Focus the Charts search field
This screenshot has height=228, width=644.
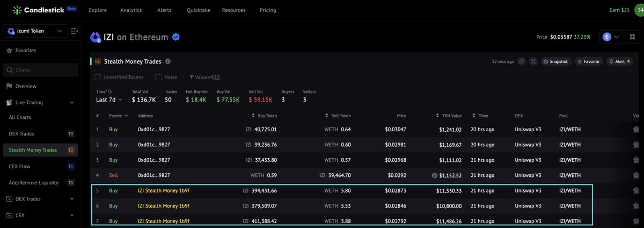coord(41,70)
